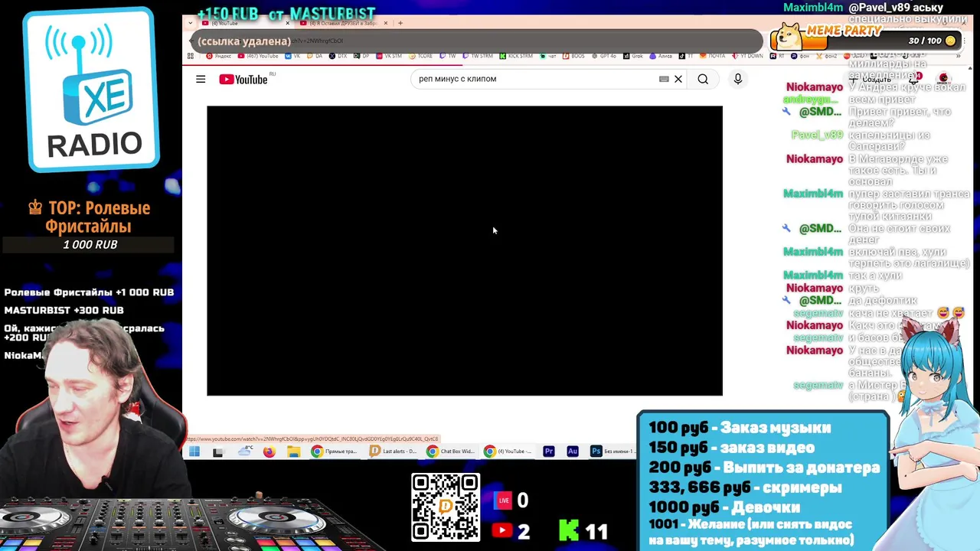Switch to the 'Chat Box Wid...' Chrome window
Image resolution: width=980 pixels, height=551 pixels.
451,452
